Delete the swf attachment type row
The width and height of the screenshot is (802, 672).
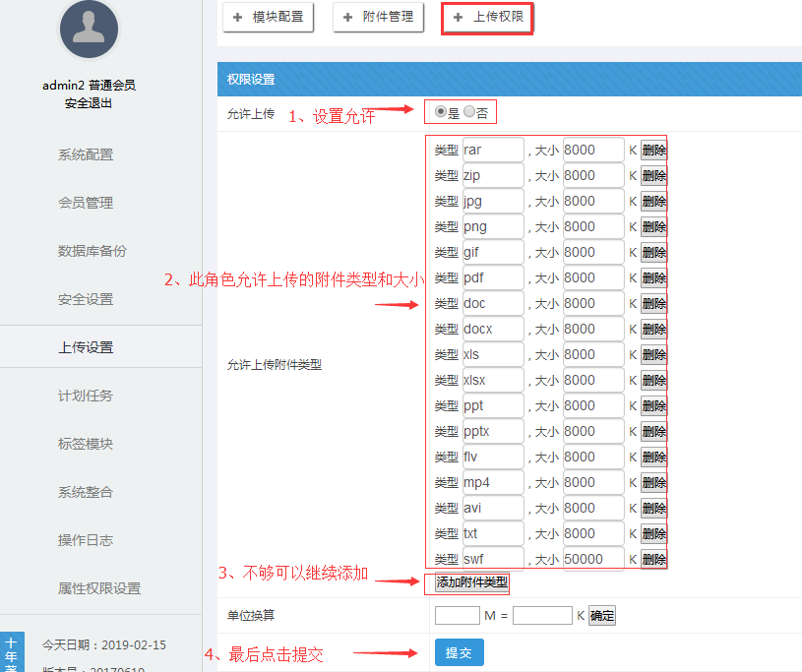click(653, 559)
